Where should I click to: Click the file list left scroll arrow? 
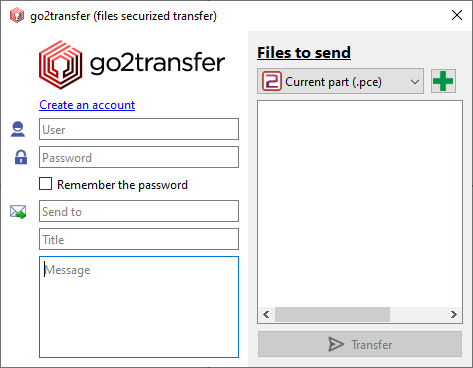point(266,314)
